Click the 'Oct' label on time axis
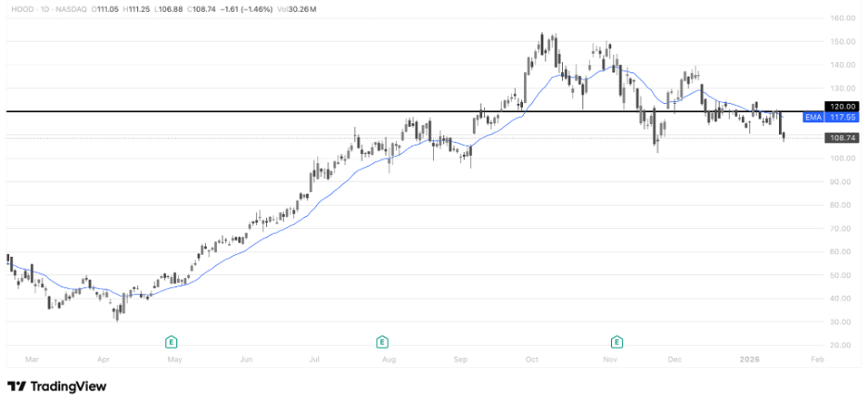The image size is (868, 406). pos(532,357)
